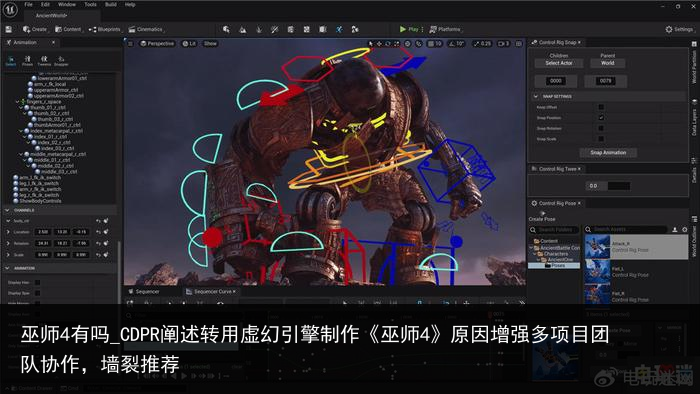Enable the Keep Offset checkbox
700x394 pixels.
601,107
